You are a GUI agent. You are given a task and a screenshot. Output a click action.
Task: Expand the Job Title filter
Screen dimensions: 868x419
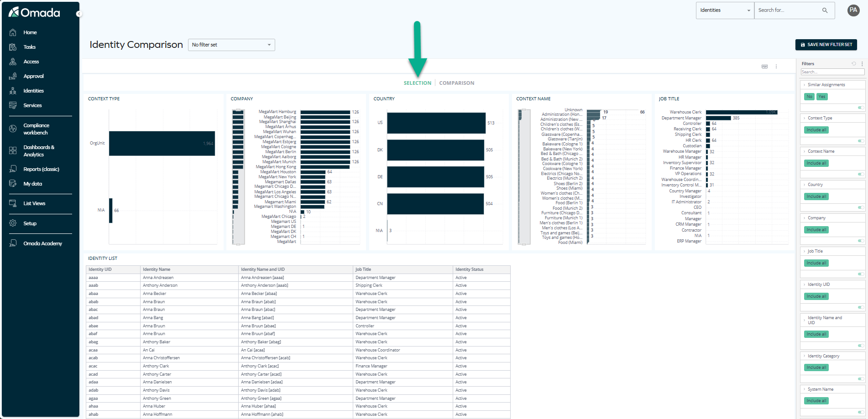click(804, 251)
